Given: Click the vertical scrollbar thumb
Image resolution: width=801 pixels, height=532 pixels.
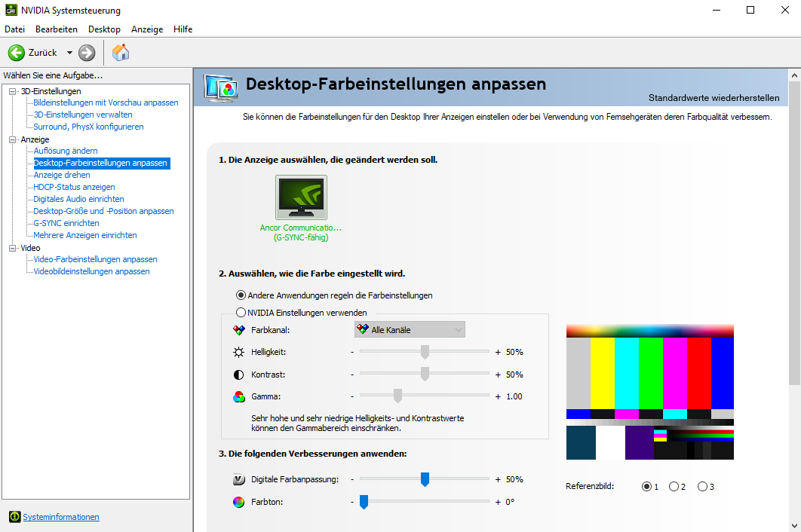Looking at the screenshot, I should 794,233.
